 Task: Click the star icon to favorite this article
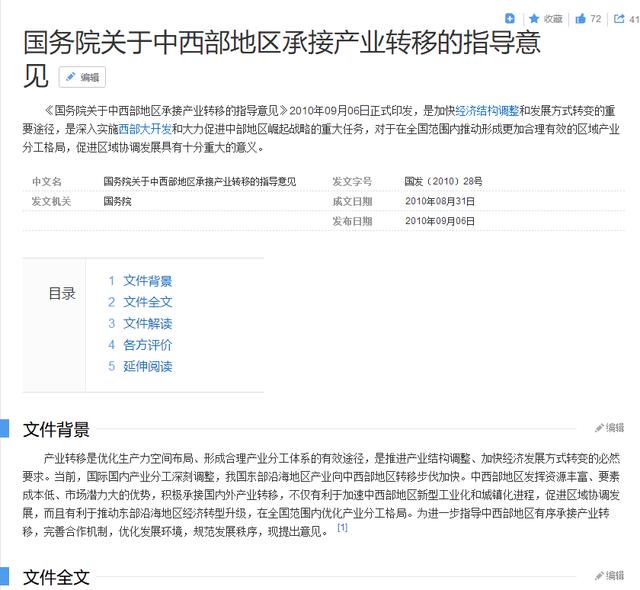point(534,18)
